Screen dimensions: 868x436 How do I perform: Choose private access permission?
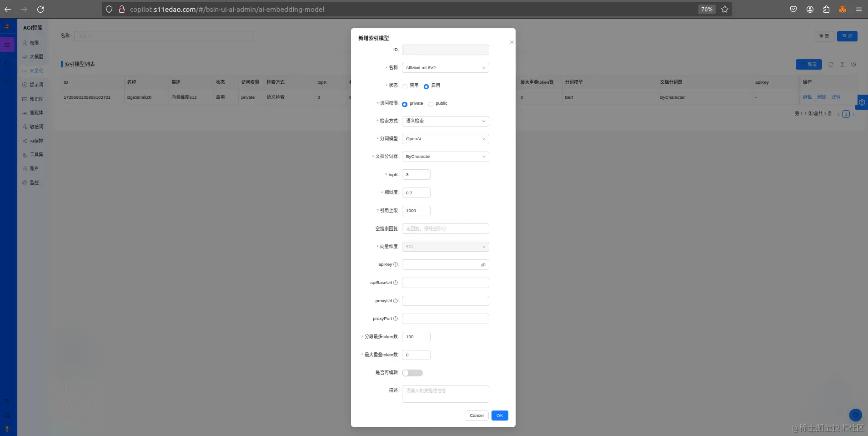(x=405, y=104)
